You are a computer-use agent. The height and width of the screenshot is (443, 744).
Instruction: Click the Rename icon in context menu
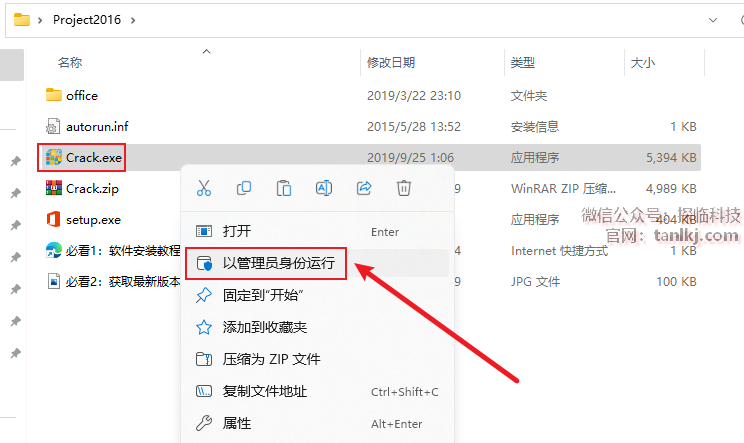pyautogui.click(x=324, y=188)
